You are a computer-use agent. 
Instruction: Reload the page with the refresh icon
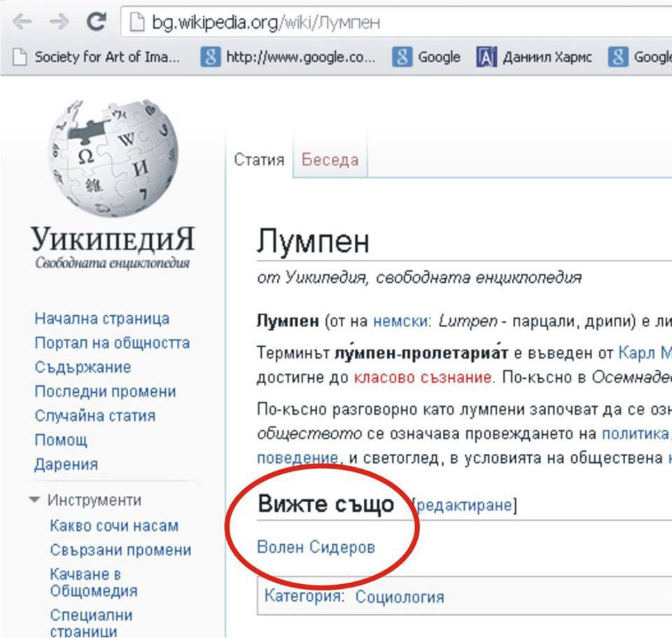click(97, 21)
